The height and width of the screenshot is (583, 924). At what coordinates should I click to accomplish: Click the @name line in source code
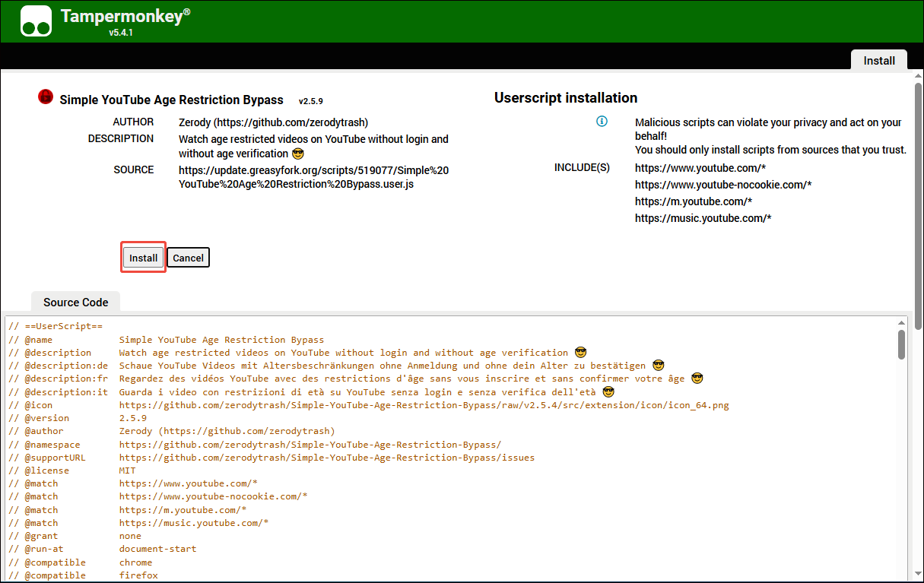tap(167, 340)
